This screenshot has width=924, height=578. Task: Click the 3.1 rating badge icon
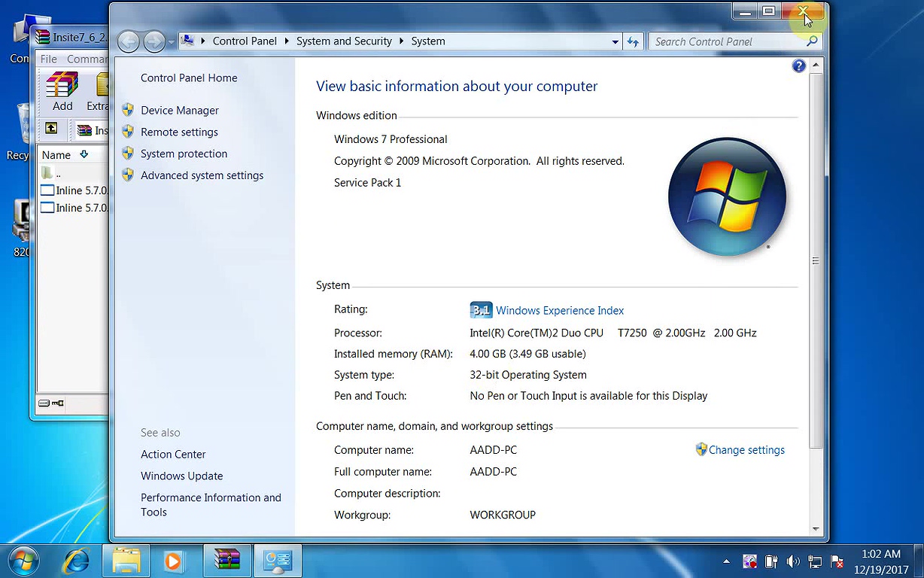pyautogui.click(x=481, y=310)
